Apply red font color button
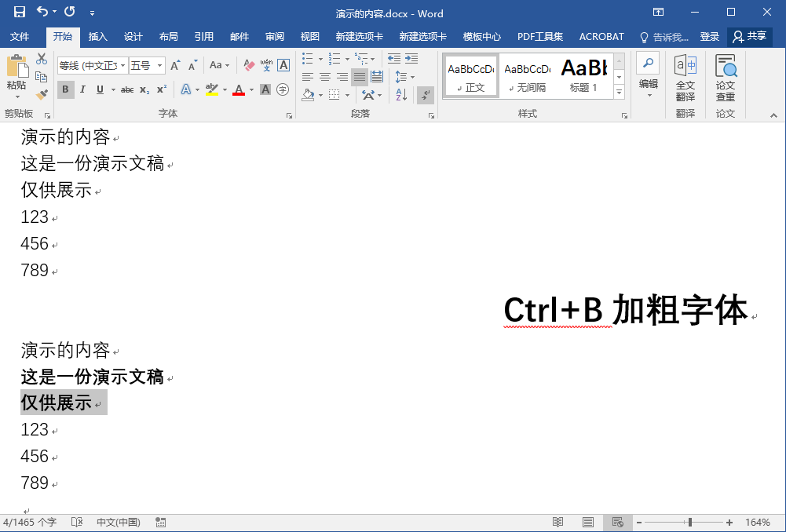 coord(239,89)
